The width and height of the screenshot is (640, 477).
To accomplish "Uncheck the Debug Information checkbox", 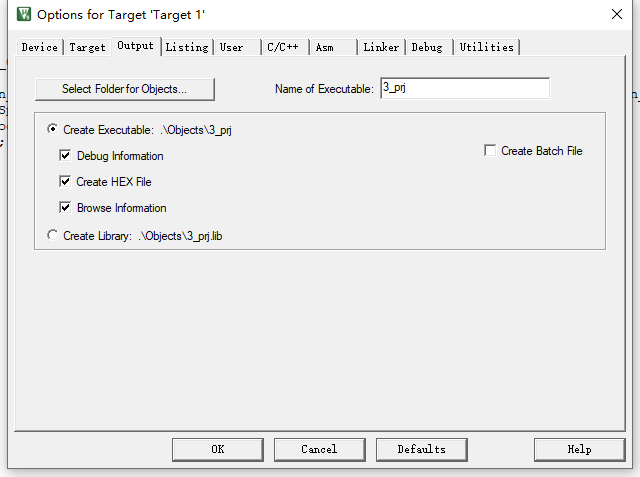I will pos(65,155).
